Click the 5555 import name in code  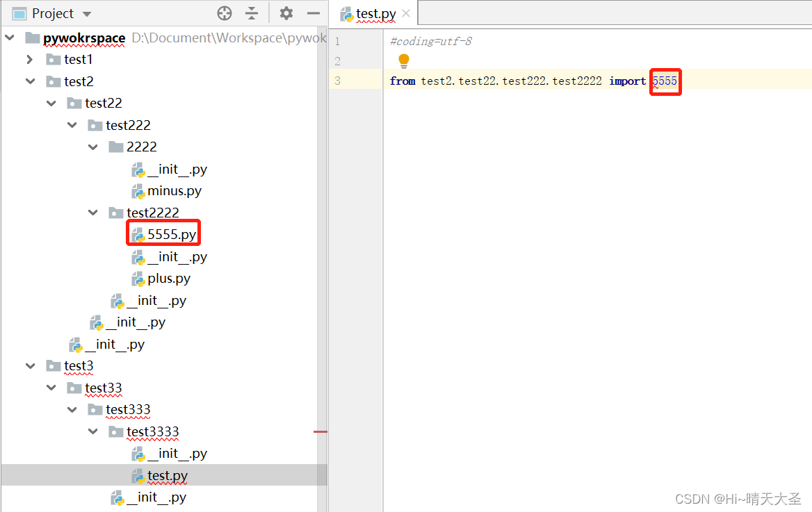665,81
